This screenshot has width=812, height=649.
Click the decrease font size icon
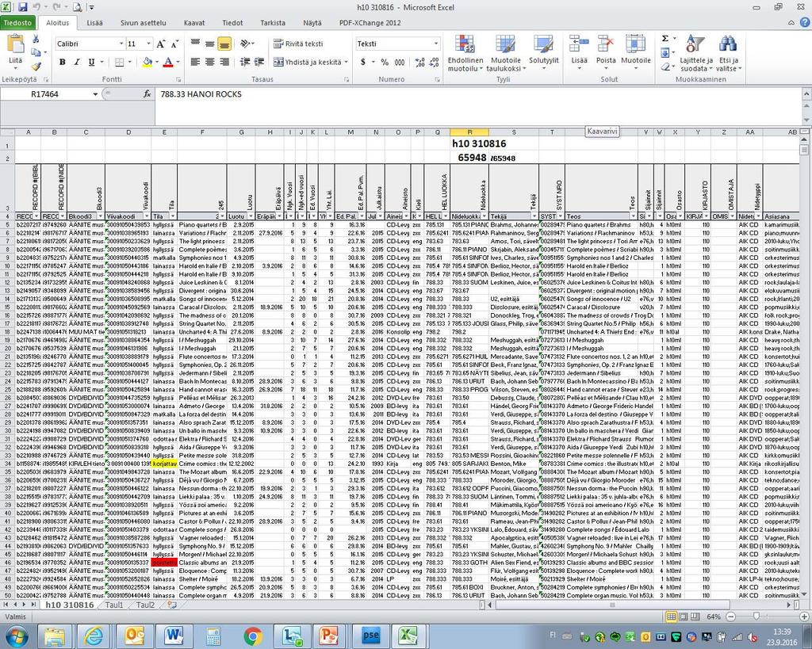tap(174, 44)
